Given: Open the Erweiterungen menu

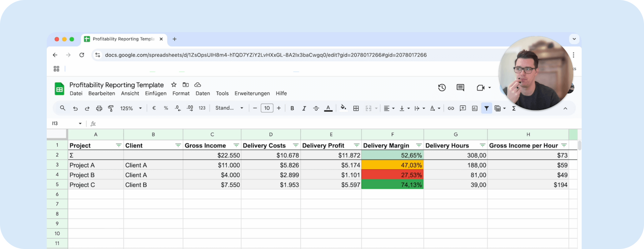Looking at the screenshot, I should (x=252, y=93).
